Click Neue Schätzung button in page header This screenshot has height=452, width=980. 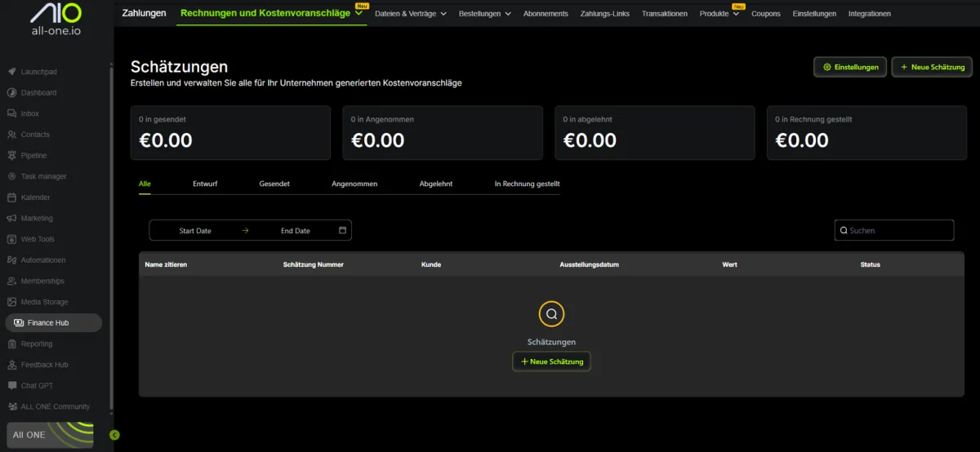[932, 67]
